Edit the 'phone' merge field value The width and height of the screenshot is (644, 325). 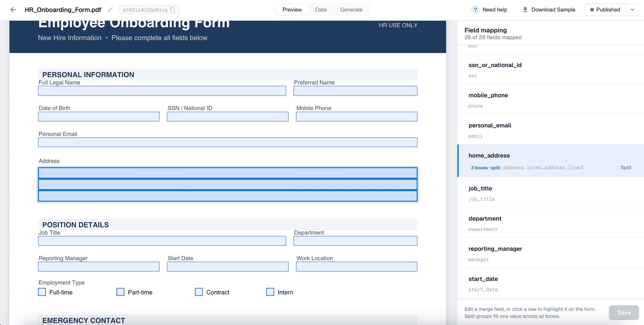tap(476, 106)
